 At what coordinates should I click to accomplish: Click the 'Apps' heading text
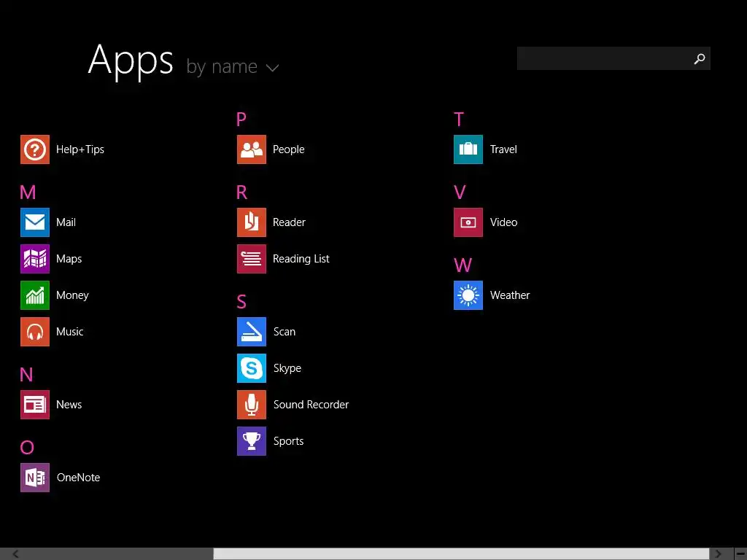(131, 61)
